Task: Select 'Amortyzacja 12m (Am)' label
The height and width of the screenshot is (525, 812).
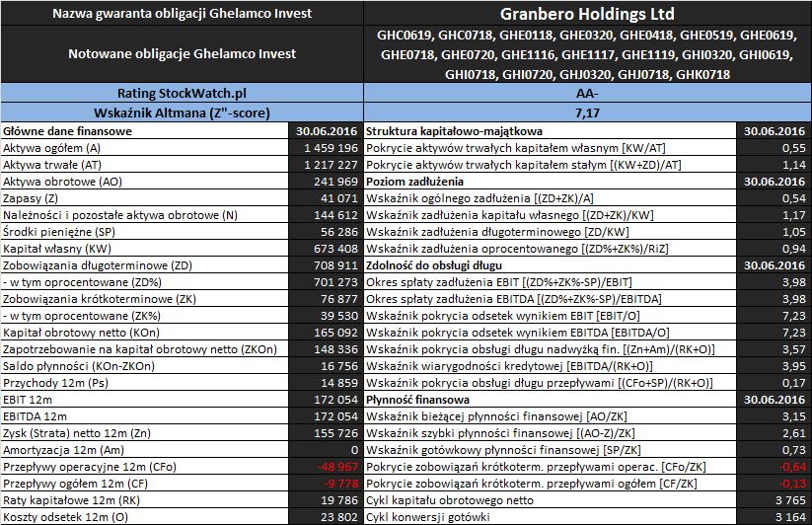Action: 63,450
